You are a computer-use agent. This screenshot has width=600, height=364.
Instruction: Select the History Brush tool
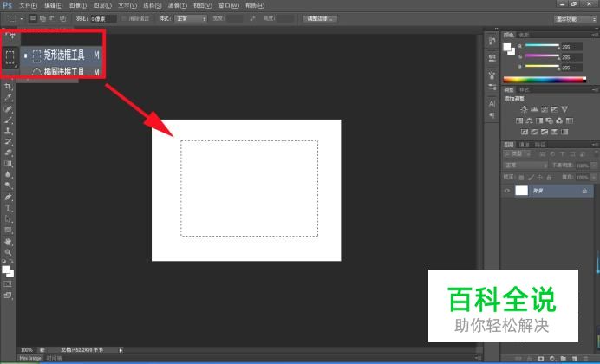pos(8,142)
